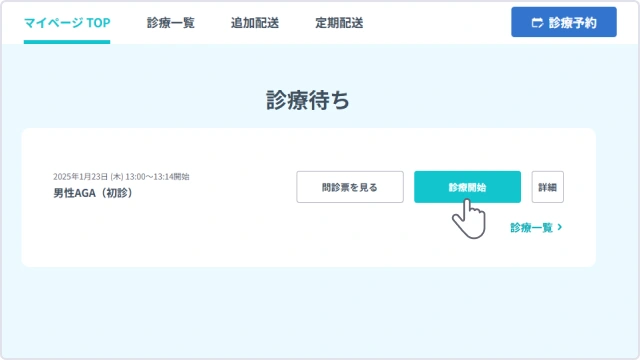Image resolution: width=640 pixels, height=360 pixels.
Task: Switch to the 診療一覧 tab
Action: 171,23
